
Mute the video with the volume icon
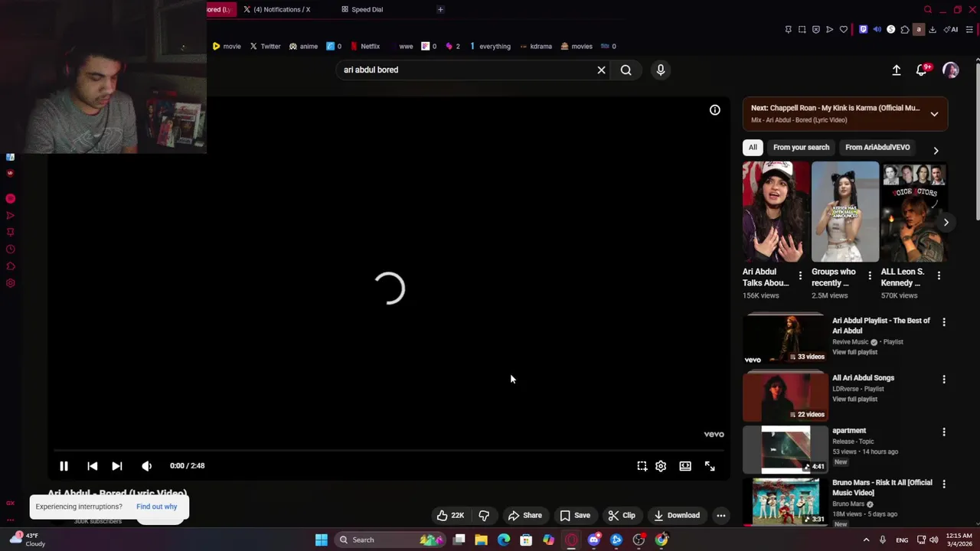pos(146,465)
